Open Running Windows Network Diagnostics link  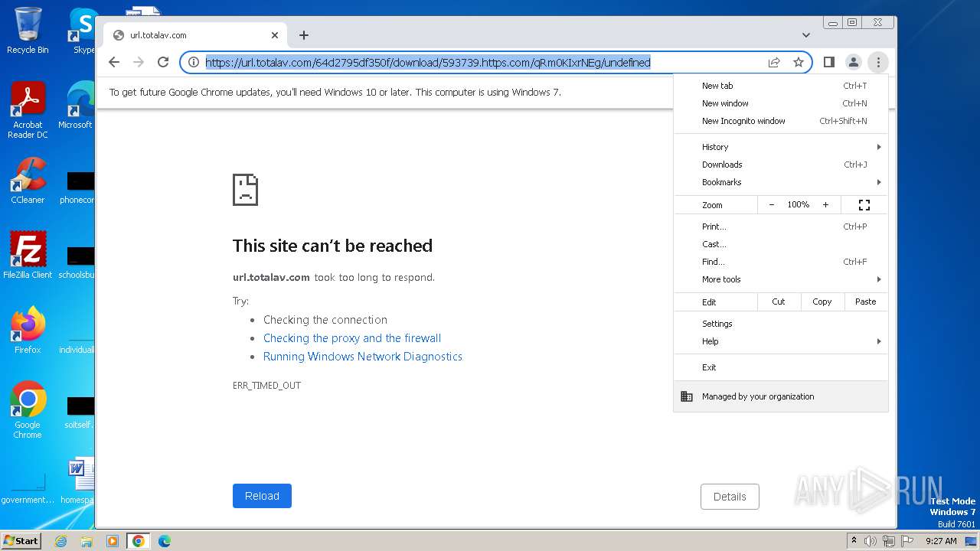point(363,357)
